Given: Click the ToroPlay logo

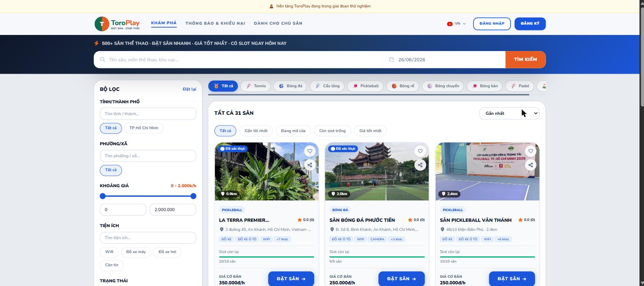Looking at the screenshot, I should point(117,24).
